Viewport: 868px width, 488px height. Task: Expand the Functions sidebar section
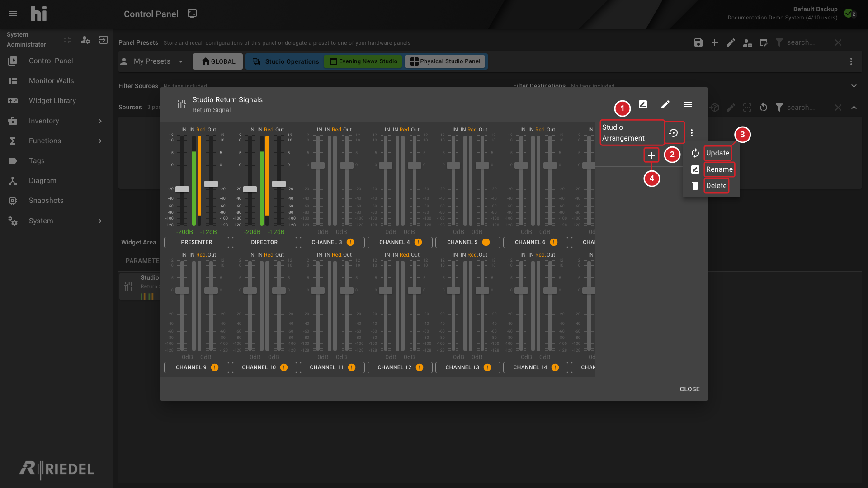[56, 141]
